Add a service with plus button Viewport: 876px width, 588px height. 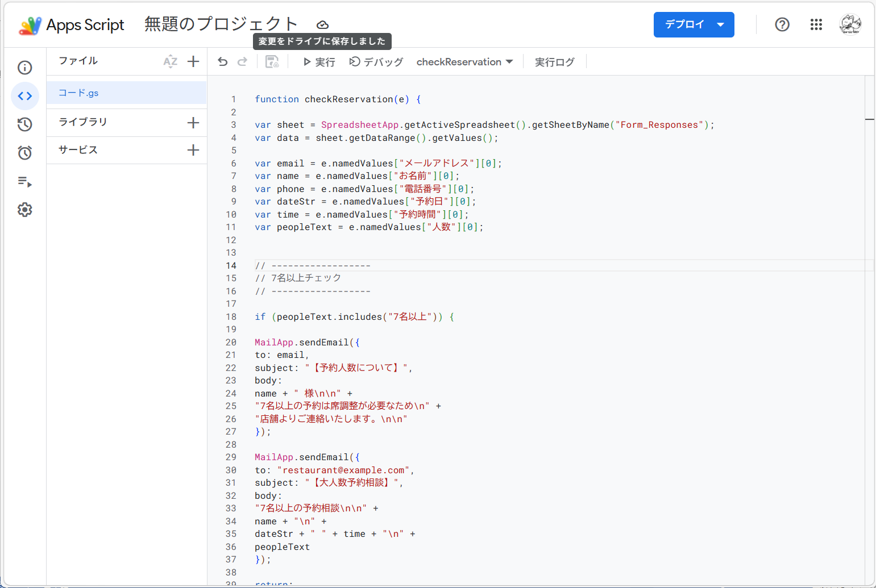tap(193, 150)
